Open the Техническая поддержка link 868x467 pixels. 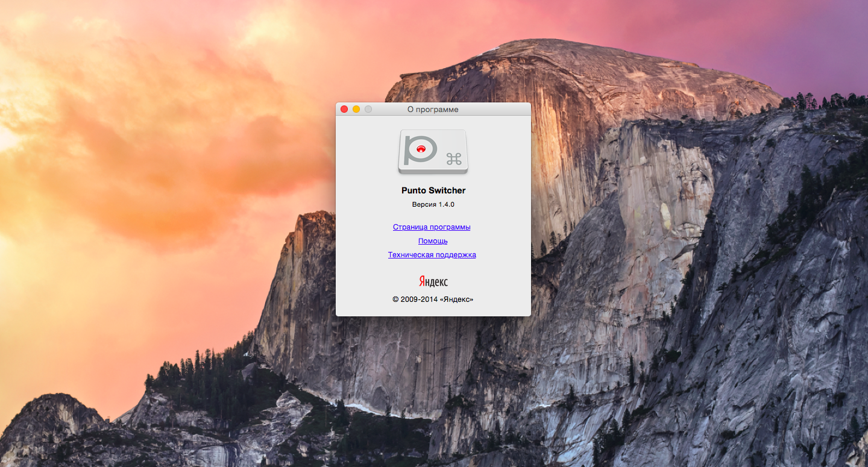432,255
